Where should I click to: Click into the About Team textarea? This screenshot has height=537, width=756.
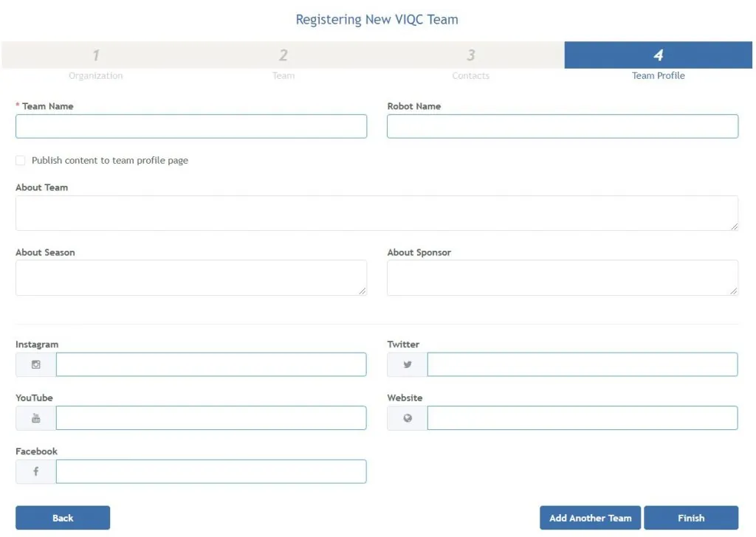[x=377, y=213]
